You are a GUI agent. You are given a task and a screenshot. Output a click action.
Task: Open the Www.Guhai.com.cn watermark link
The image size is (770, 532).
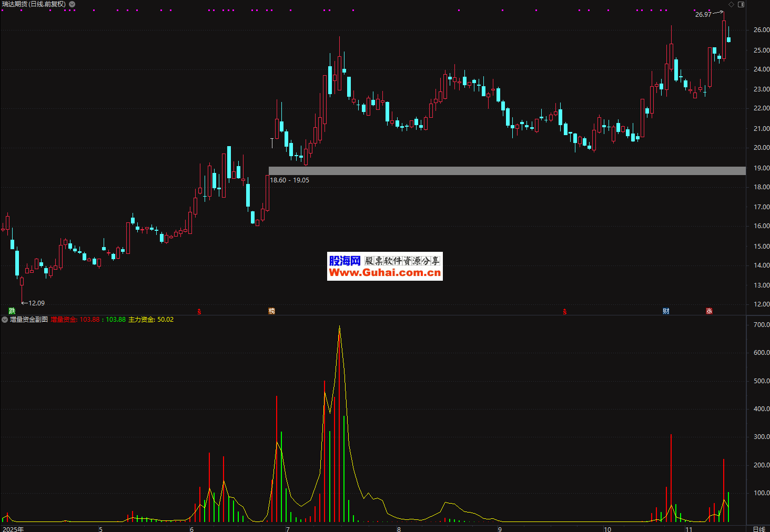[384, 272]
